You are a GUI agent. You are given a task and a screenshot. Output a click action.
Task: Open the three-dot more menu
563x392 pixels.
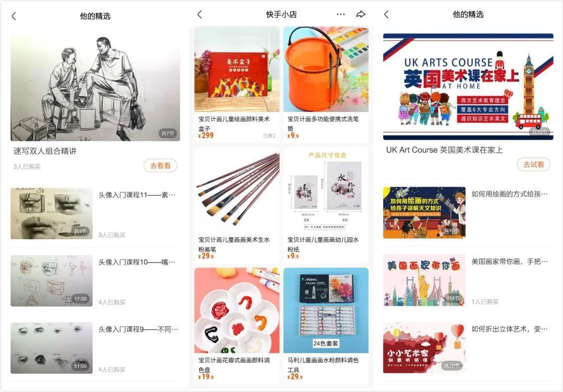coord(341,15)
